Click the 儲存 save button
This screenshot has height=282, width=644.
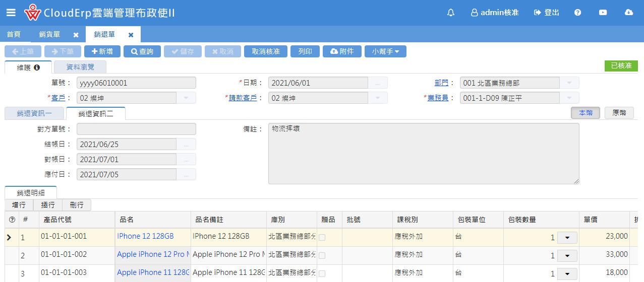183,51
